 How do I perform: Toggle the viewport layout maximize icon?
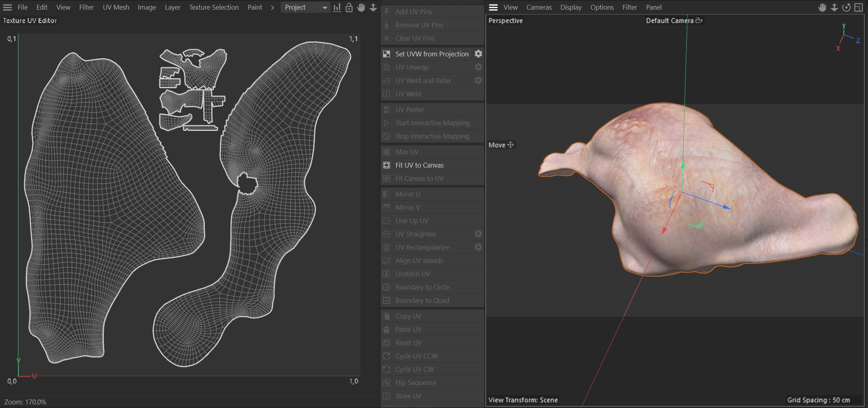click(858, 7)
